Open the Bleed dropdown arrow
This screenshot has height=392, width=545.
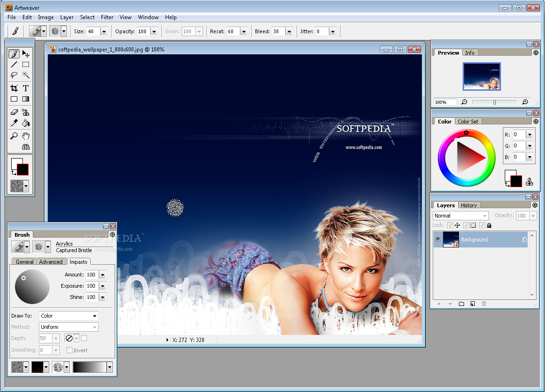pos(289,31)
